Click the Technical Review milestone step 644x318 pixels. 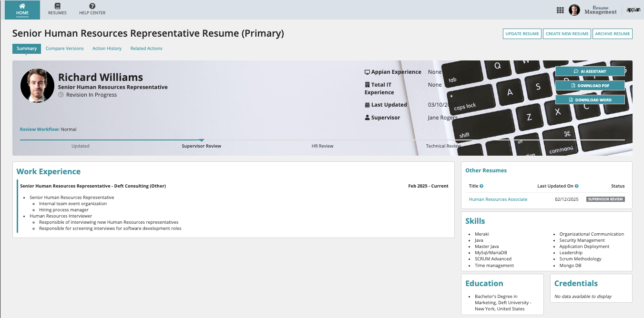[443, 146]
